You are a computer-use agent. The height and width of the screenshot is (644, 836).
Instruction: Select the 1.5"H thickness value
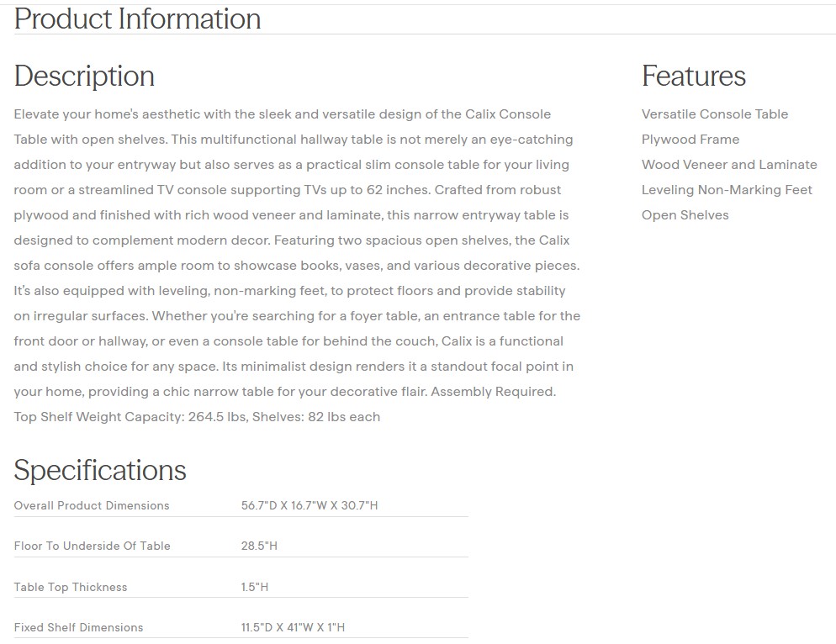pos(254,587)
